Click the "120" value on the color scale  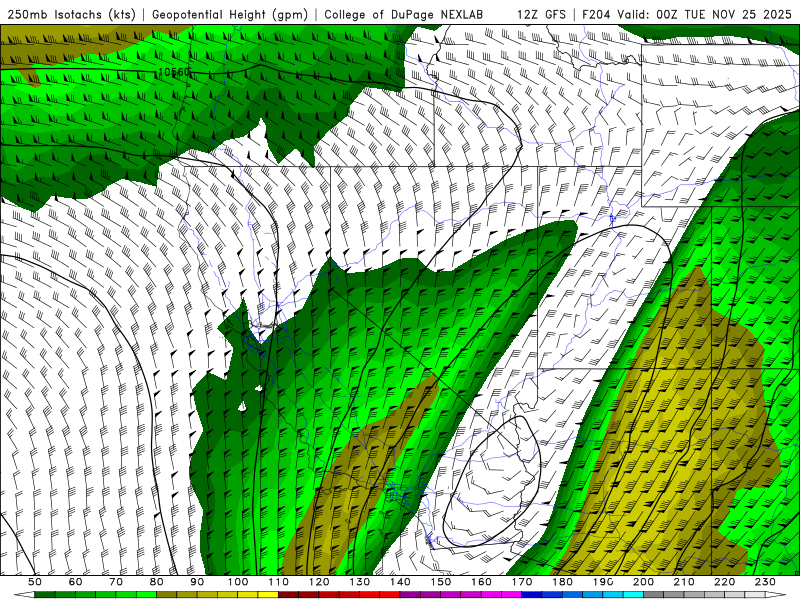tap(319, 582)
